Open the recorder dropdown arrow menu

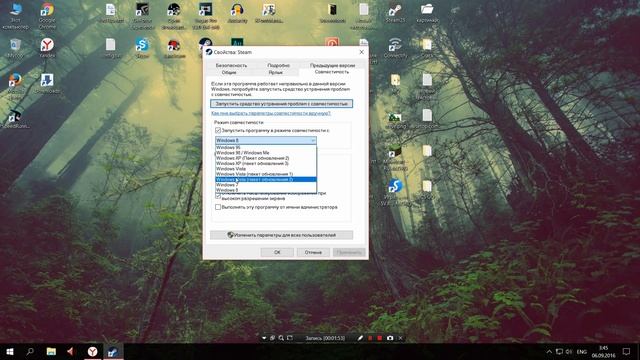264,338
